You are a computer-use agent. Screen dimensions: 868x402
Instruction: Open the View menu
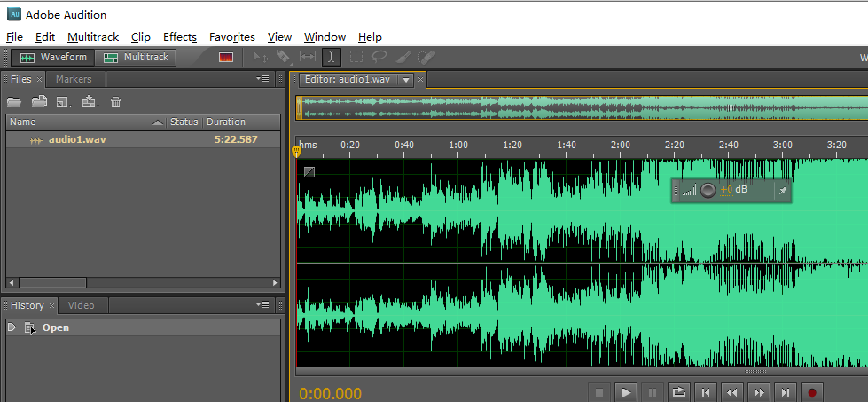pos(279,37)
